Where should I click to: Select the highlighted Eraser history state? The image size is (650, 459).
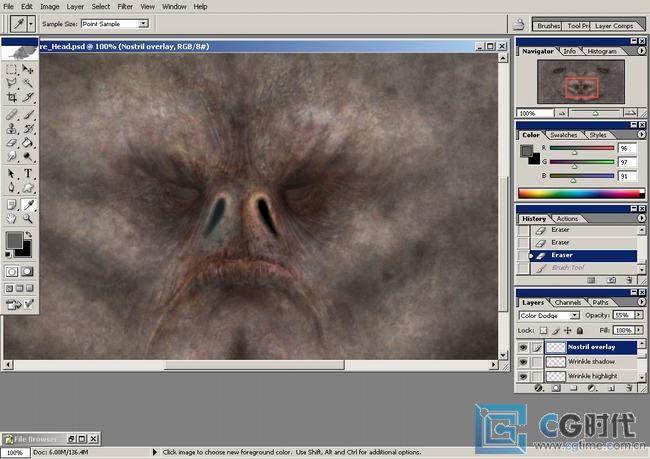[x=584, y=255]
